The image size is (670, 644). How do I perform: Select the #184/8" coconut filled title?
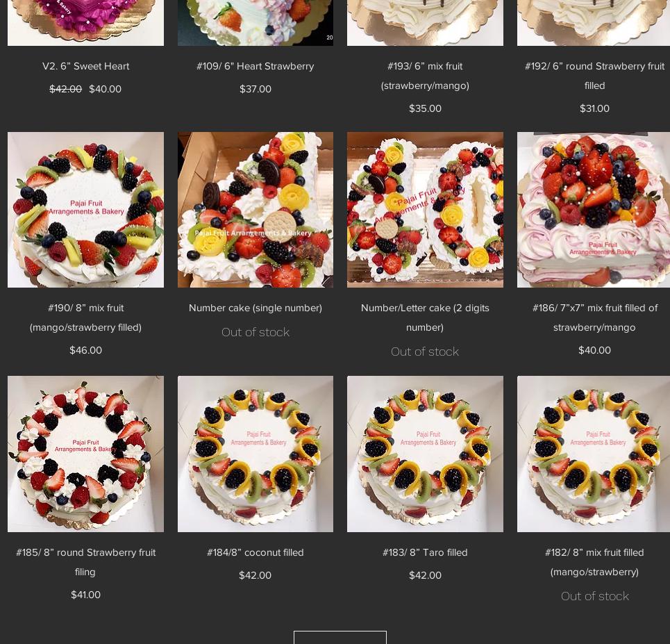255,552
